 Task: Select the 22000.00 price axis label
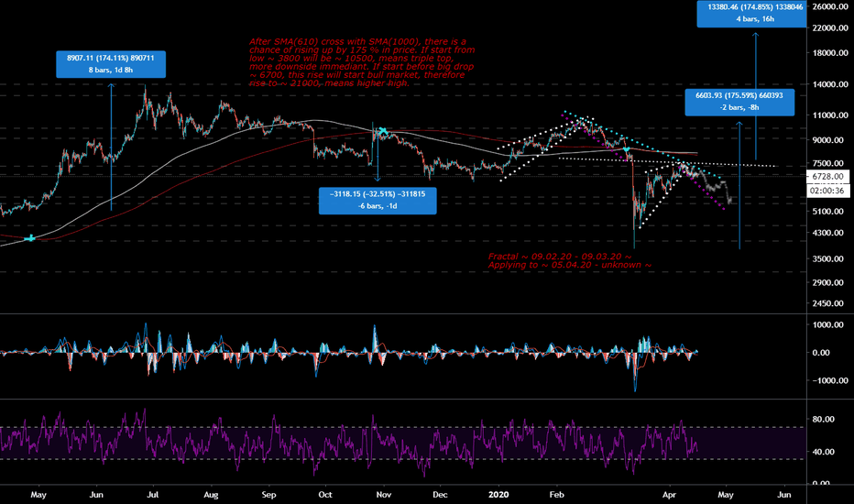(x=830, y=27)
